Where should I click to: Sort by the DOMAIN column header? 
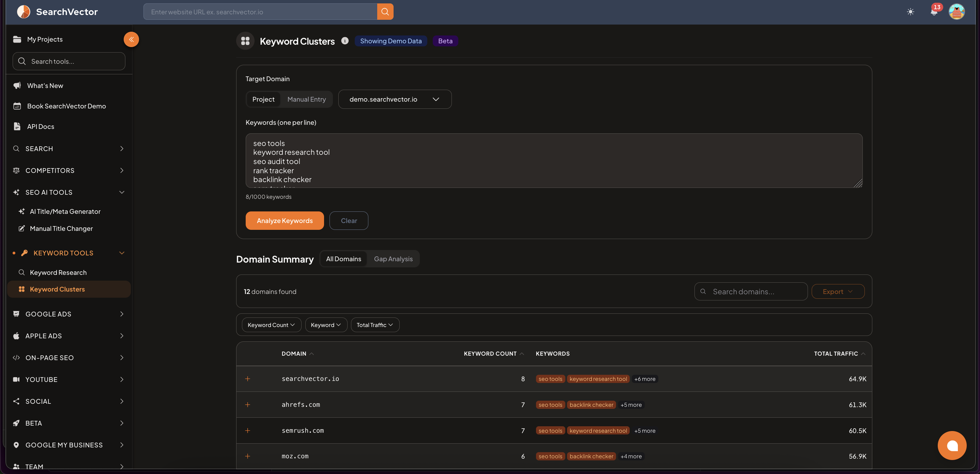point(297,354)
